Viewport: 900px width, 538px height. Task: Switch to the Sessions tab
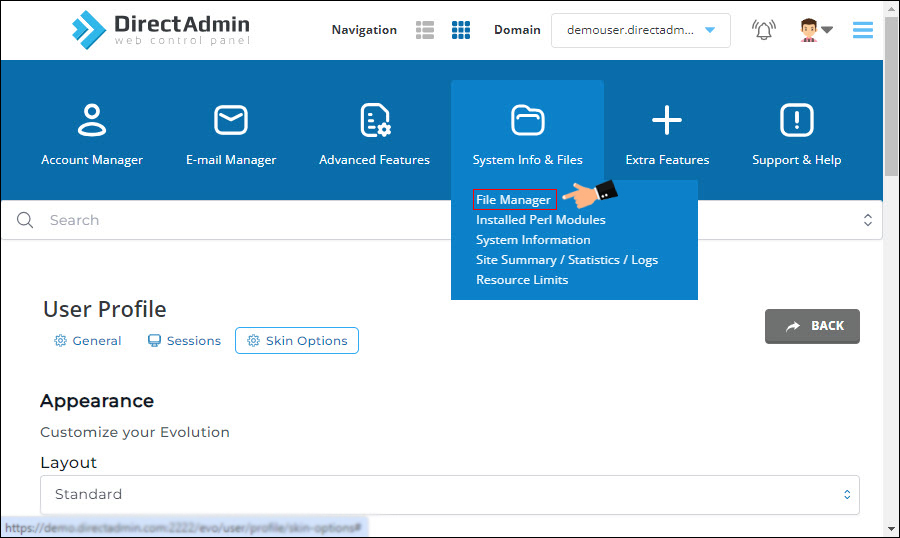tap(184, 341)
